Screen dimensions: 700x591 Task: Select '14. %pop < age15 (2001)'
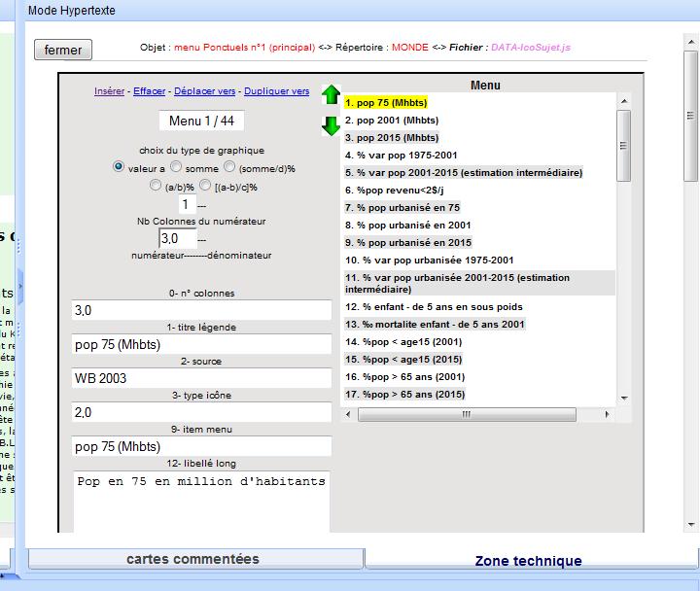[403, 342]
